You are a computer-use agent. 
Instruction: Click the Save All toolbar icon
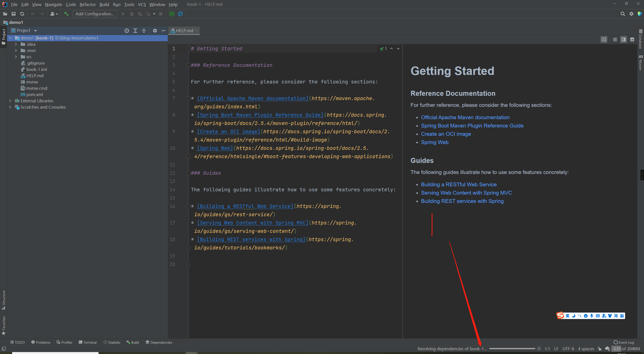point(14,14)
